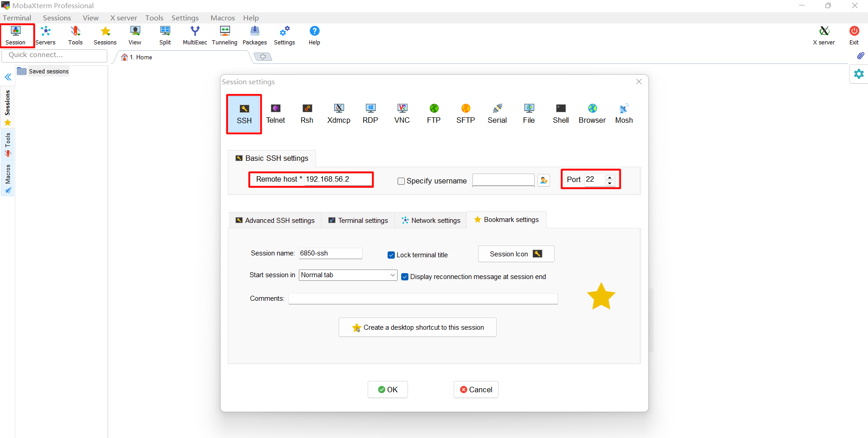Select the Telnet session type
Image resolution: width=868 pixels, height=438 pixels.
coord(275,114)
